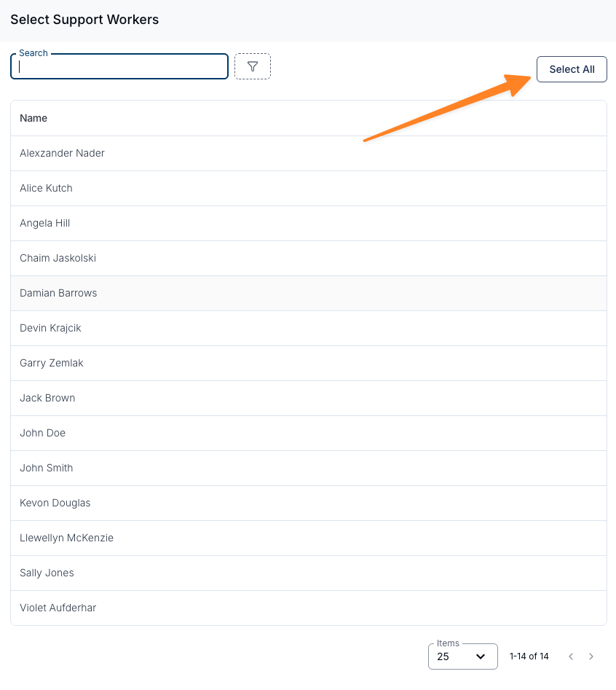Open the filter options icon

click(253, 66)
